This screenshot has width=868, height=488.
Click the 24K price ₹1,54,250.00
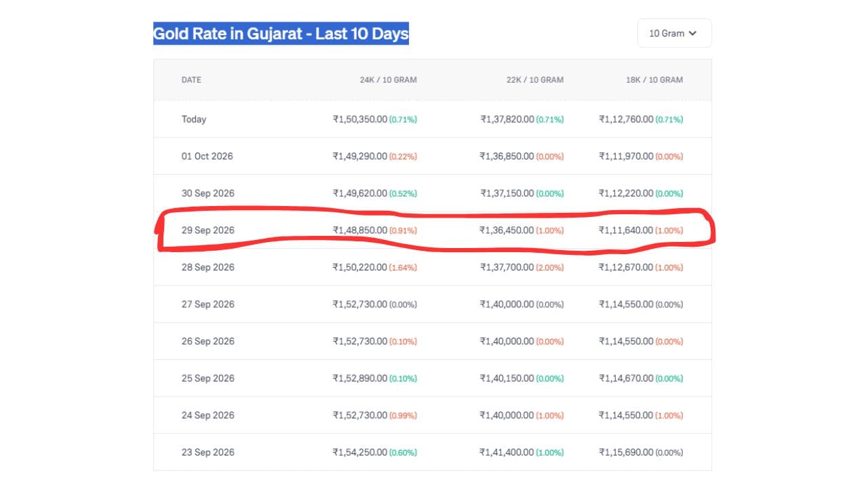pyautogui.click(x=360, y=452)
